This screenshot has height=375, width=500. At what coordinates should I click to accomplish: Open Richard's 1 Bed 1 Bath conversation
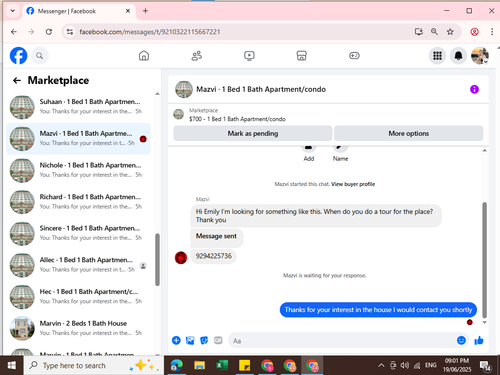79,202
